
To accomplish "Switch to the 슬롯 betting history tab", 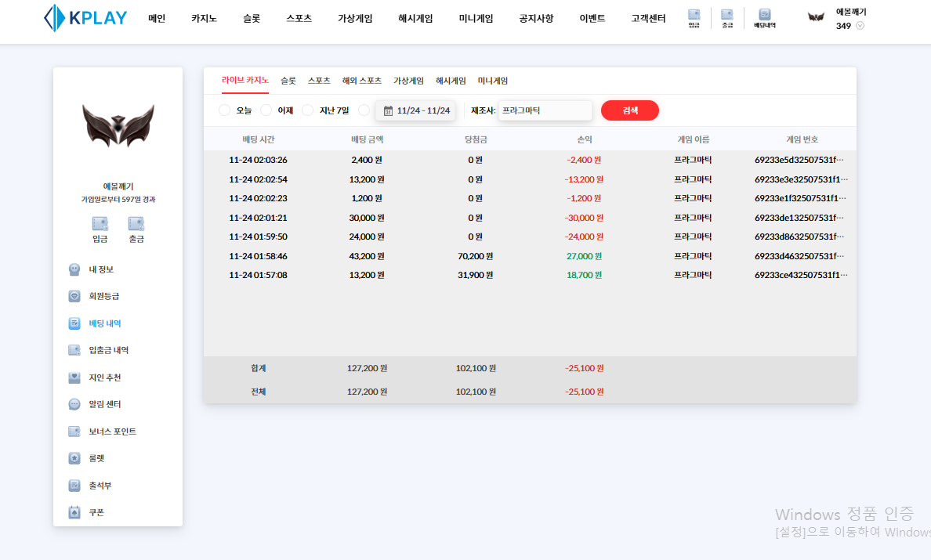I will 288,81.
